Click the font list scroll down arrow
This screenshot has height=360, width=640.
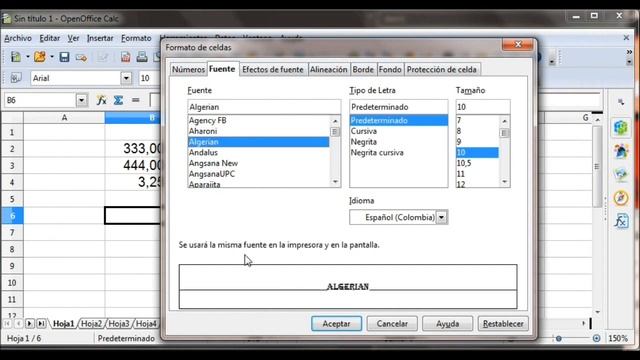pos(335,182)
